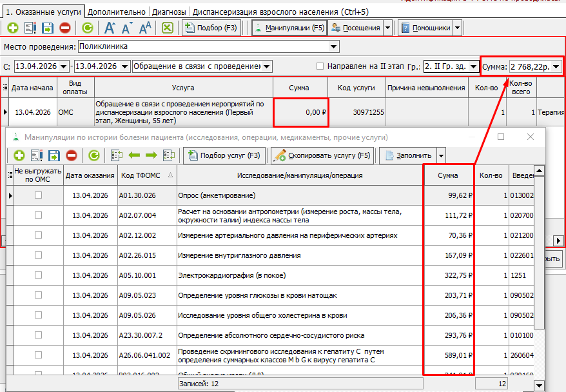This screenshot has height=392, width=566.
Task: Check 'Не выгружать по ОМС' for Опрос (анкетирование)
Action: click(x=38, y=195)
